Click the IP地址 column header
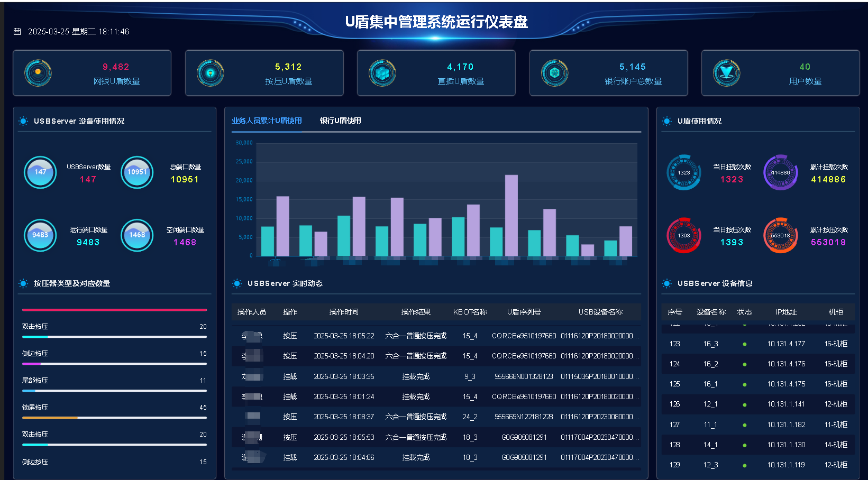 (786, 312)
